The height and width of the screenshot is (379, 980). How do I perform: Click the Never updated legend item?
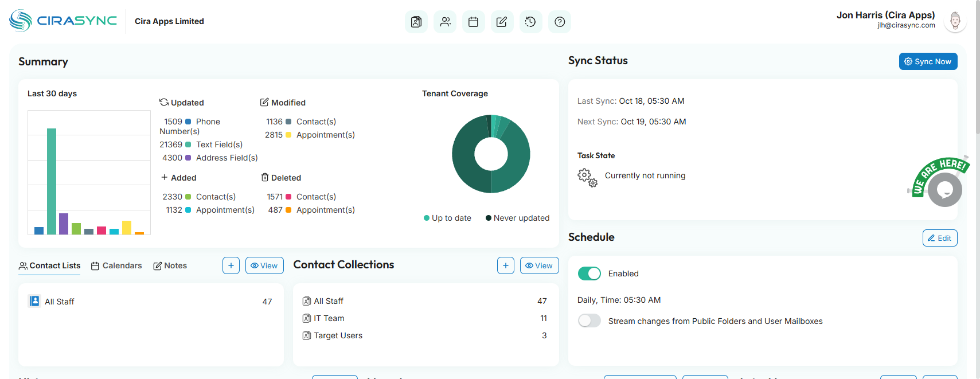point(517,218)
